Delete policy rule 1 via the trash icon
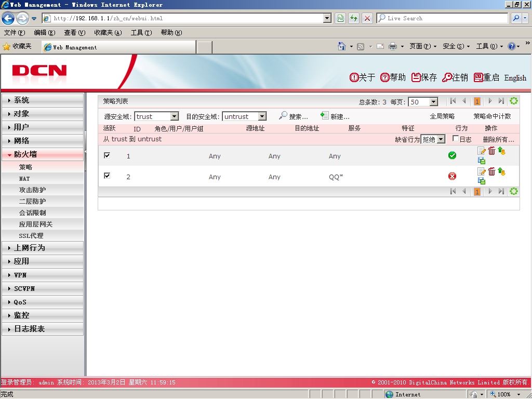This screenshot has width=532, height=399. [x=491, y=151]
